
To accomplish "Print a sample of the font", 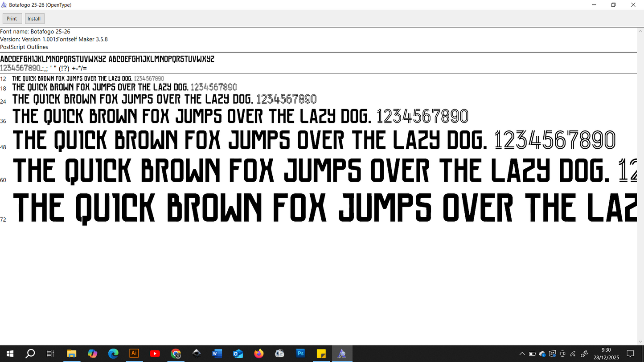I will coord(12,18).
